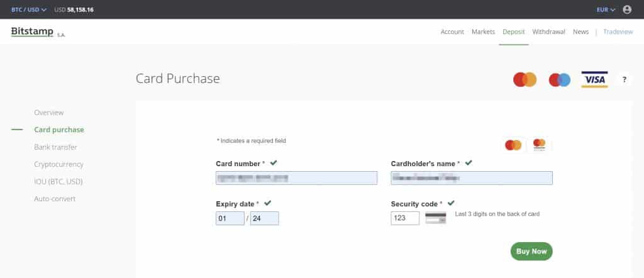Click the Bitstamp logo

coord(32,32)
